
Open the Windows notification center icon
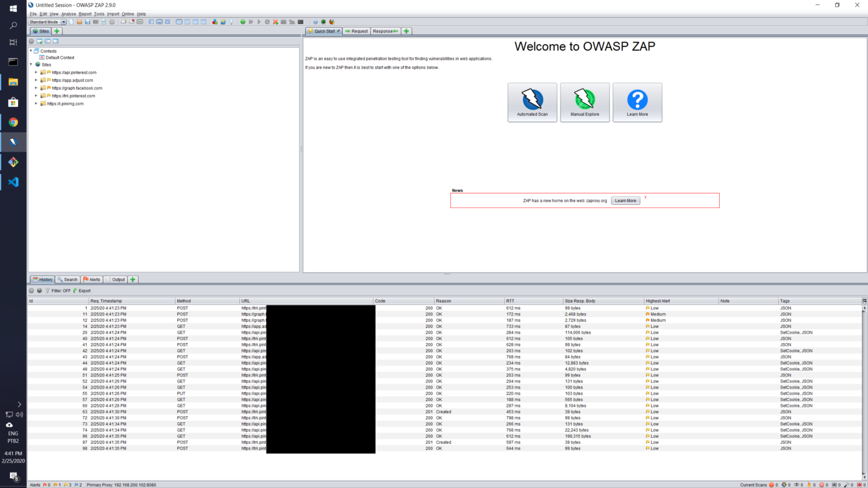point(13,476)
